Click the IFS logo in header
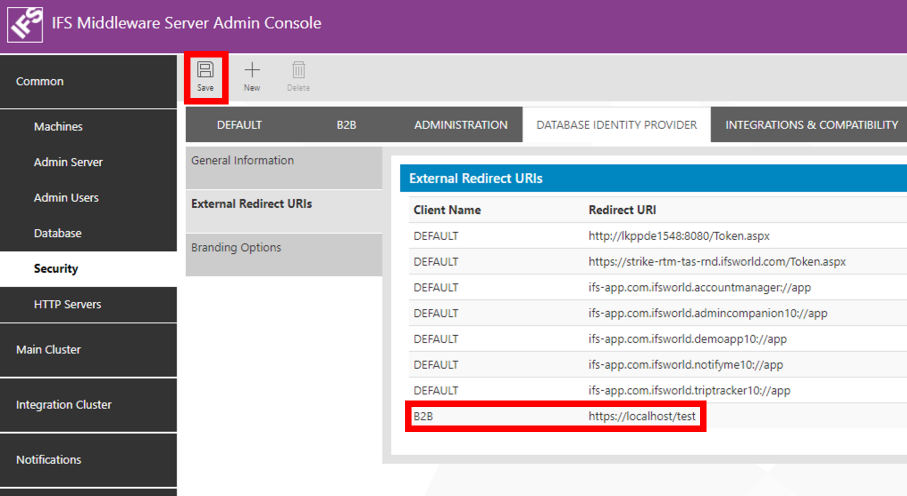The height and width of the screenshot is (496, 907). 25,24
